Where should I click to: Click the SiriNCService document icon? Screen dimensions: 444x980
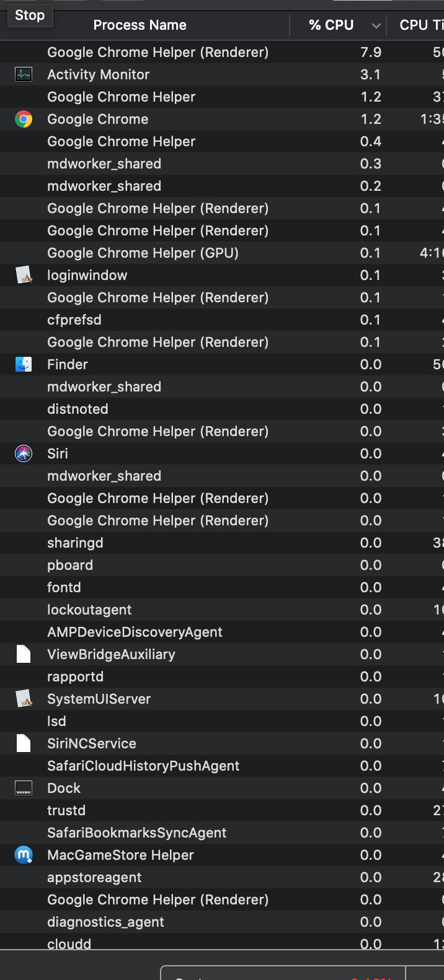point(23,743)
